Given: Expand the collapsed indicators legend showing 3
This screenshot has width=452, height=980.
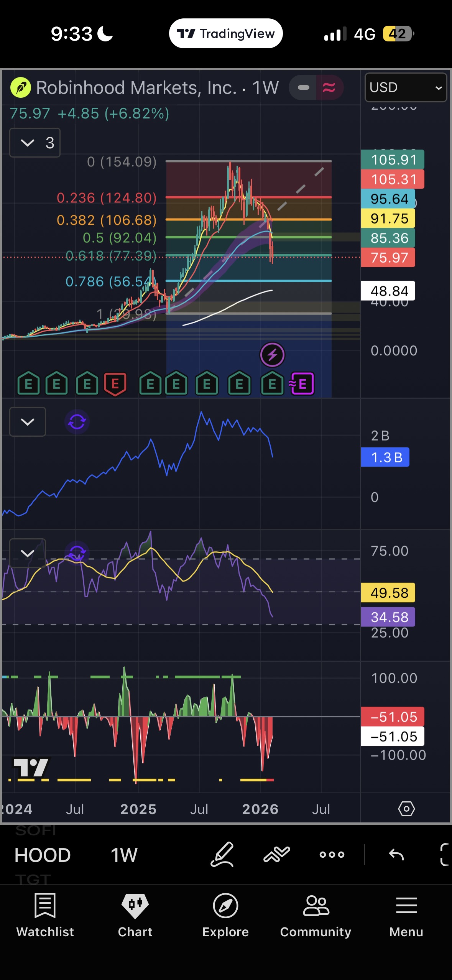Looking at the screenshot, I should (35, 143).
